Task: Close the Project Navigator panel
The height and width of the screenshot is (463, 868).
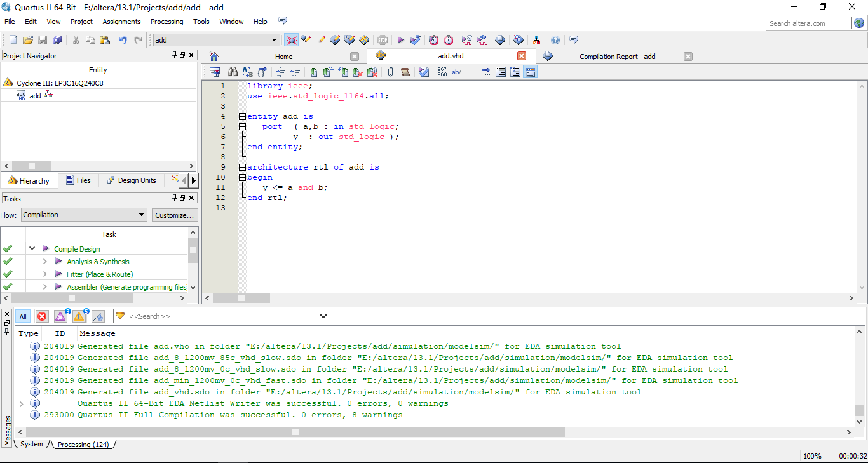Action: point(191,55)
